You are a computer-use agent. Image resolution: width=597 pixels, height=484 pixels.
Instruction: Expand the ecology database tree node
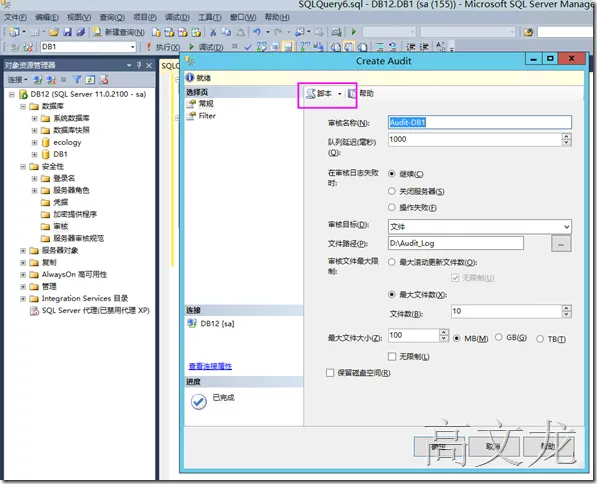click(35, 142)
